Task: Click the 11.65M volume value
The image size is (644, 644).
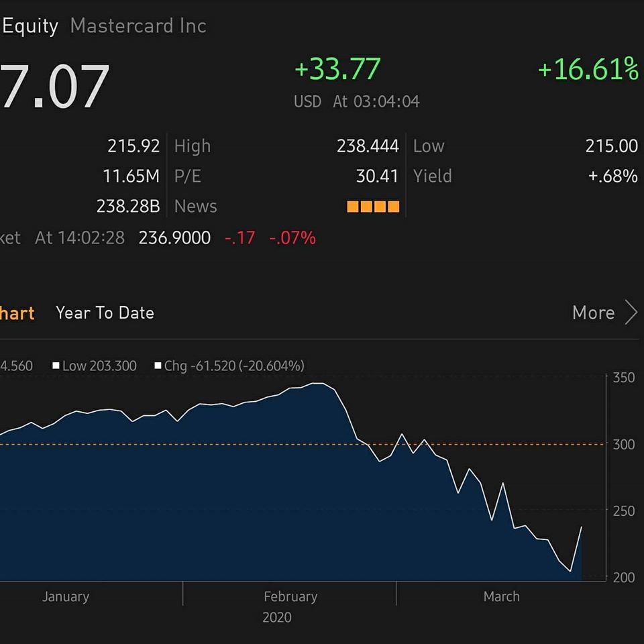Action: (131, 176)
